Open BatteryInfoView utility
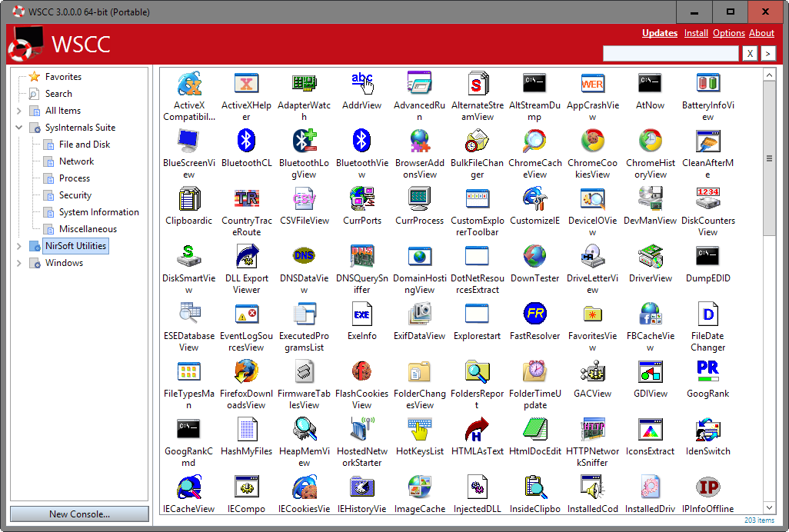The height and width of the screenshot is (532, 789). [x=707, y=84]
